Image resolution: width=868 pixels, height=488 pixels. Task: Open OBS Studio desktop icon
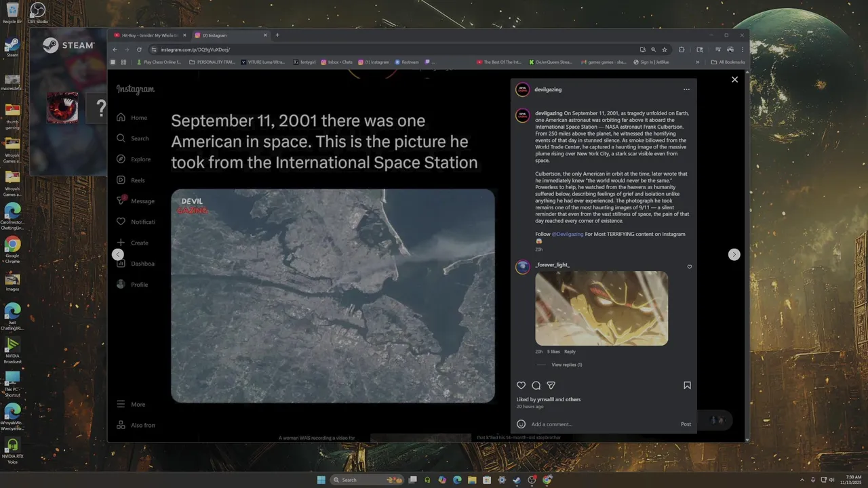pyautogui.click(x=38, y=13)
